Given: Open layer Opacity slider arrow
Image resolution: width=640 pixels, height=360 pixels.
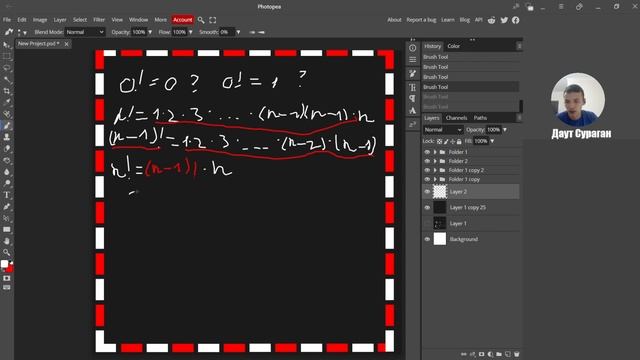Looking at the screenshot, I should coord(505,130).
